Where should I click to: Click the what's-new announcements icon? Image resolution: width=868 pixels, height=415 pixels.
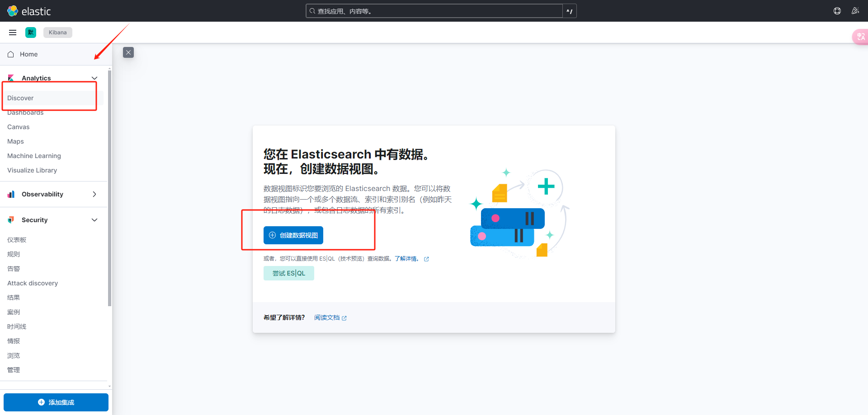[855, 11]
